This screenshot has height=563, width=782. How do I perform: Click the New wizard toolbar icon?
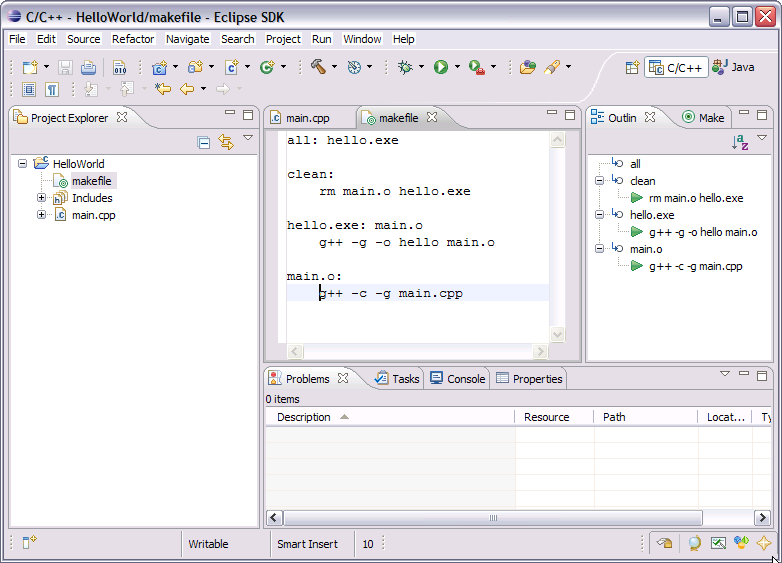point(30,67)
